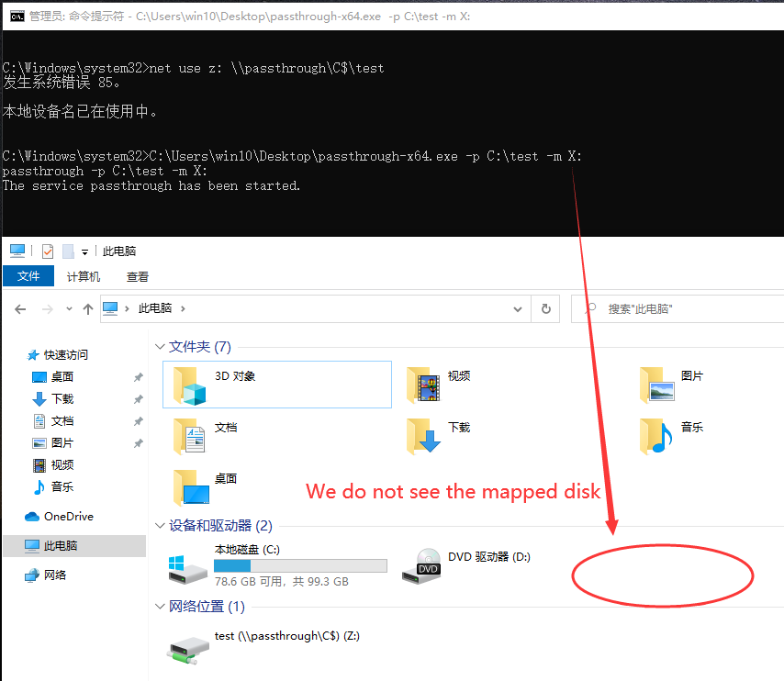Screen dimensions: 784x681
Task: Expand the chevron after 此电脑 breadcrumb
Action: 183,308
